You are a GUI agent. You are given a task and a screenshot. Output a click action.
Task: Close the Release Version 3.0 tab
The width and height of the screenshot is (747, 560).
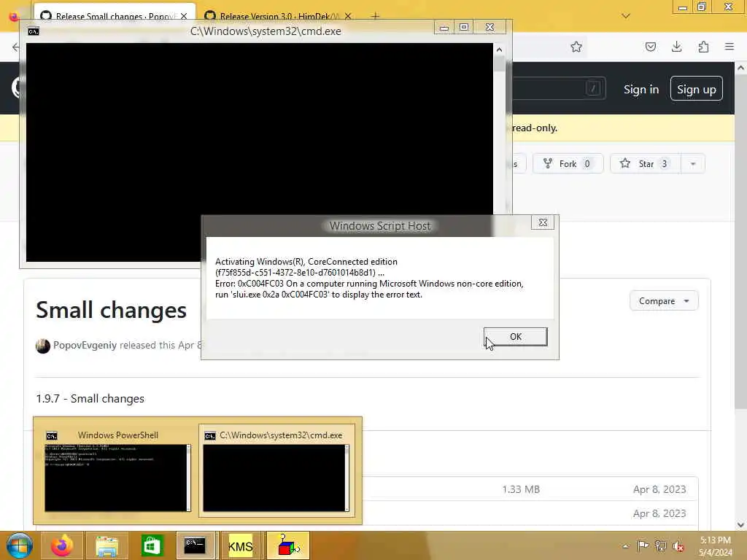coord(348,16)
